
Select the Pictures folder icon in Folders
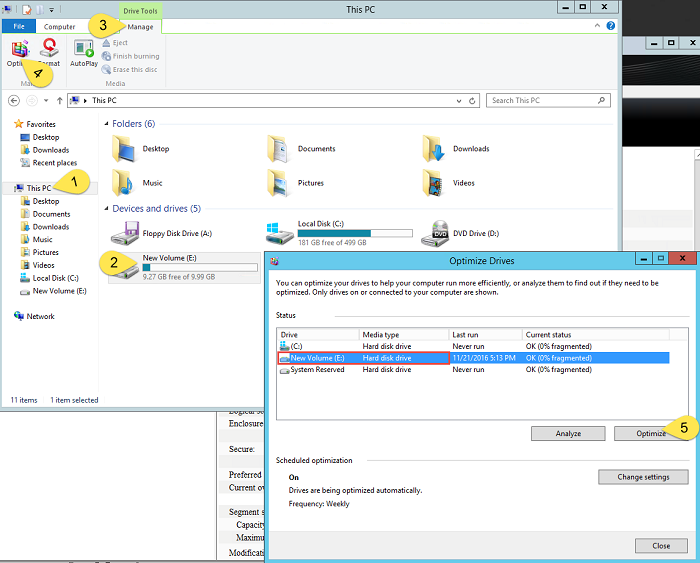pos(278,183)
